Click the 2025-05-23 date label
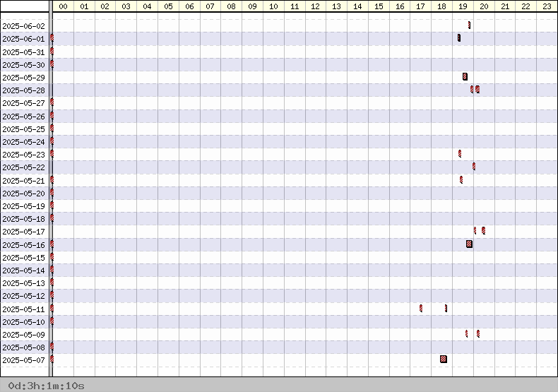Viewport: 558px width, 392px height. coord(24,155)
